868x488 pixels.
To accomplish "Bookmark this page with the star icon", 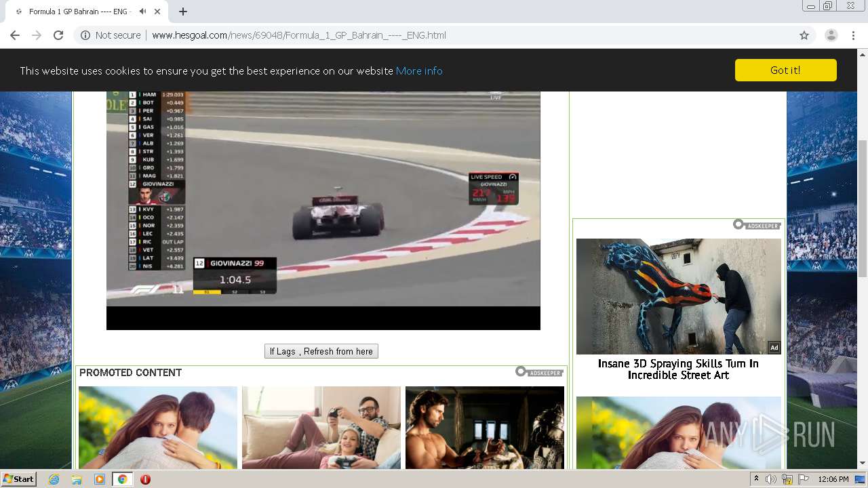I will click(x=804, y=35).
